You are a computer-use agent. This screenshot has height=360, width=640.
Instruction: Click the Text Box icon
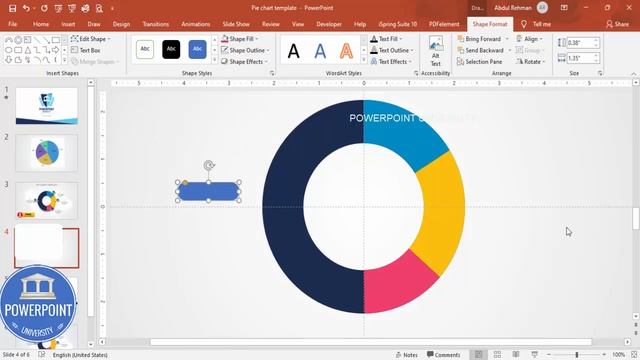click(74, 50)
